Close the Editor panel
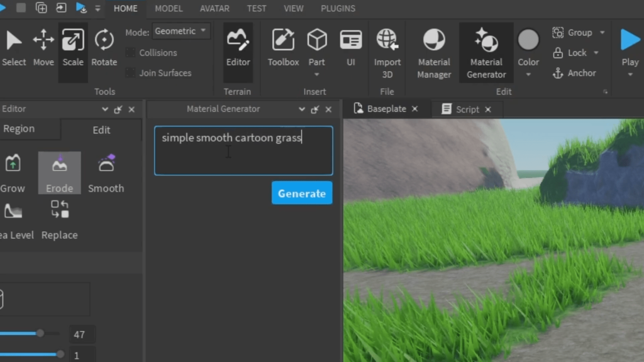 (131, 109)
